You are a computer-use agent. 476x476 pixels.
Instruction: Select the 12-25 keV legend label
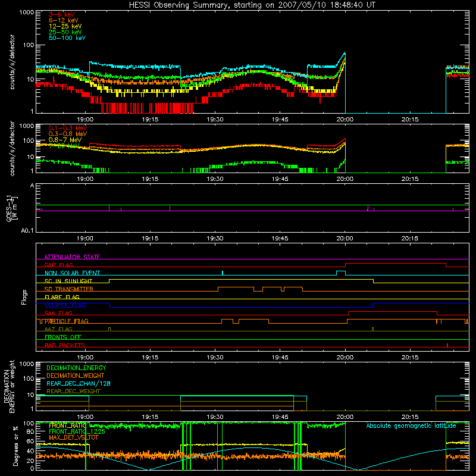pos(65,26)
